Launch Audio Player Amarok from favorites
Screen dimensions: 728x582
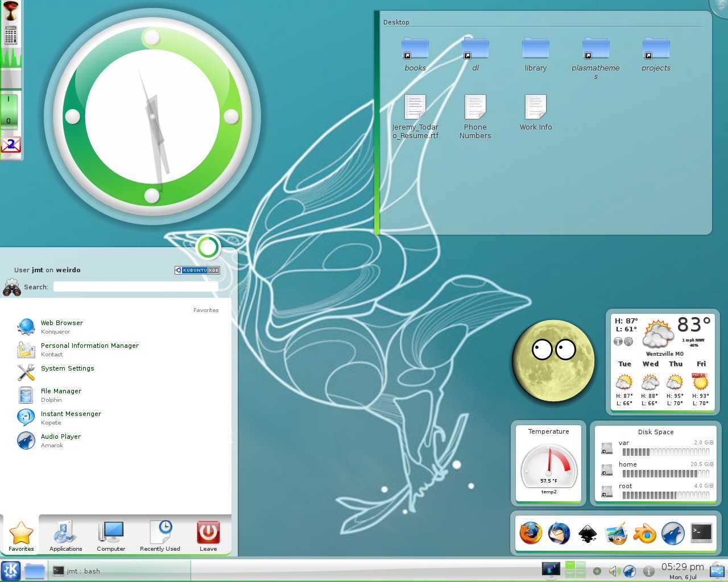[x=117, y=440]
